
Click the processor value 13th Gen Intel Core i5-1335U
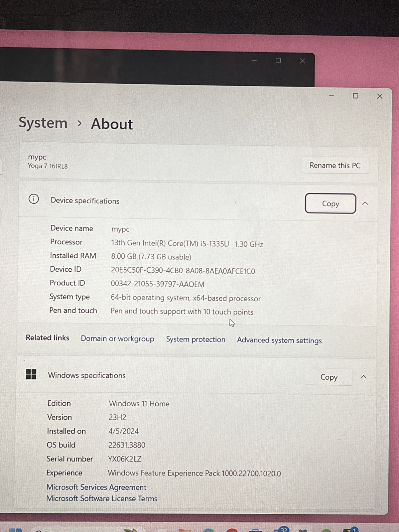click(x=187, y=243)
